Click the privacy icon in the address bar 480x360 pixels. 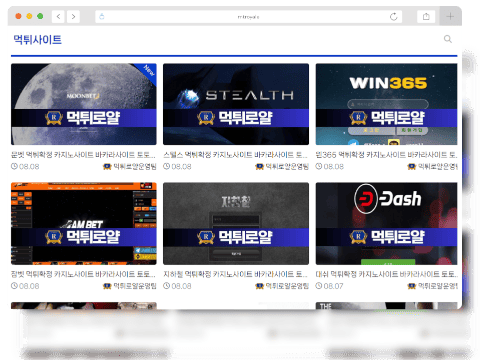point(102,16)
